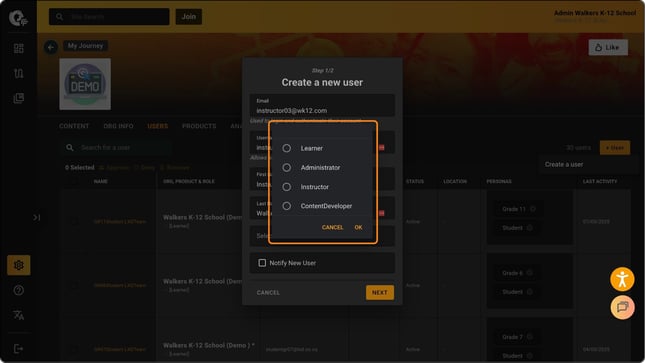645x363 pixels.
Task: Click the Search for a user field
Action: 117,147
